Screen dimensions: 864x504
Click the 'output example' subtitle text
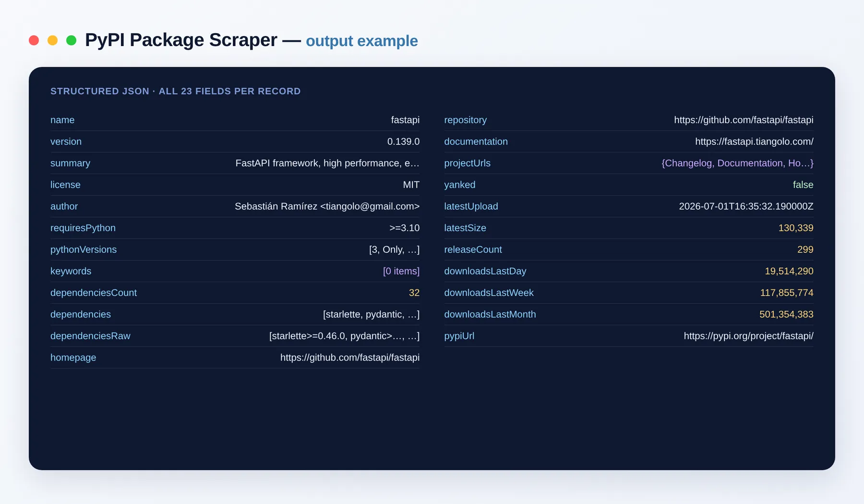(362, 41)
